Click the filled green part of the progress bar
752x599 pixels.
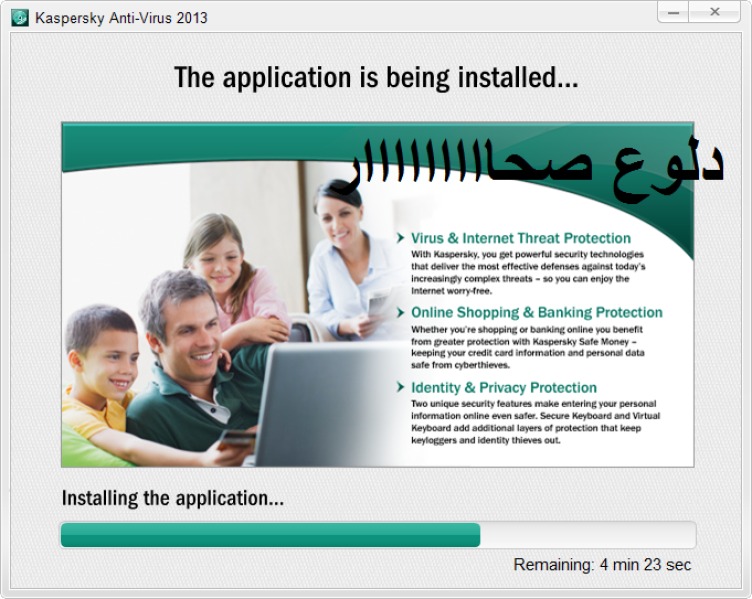click(270, 535)
